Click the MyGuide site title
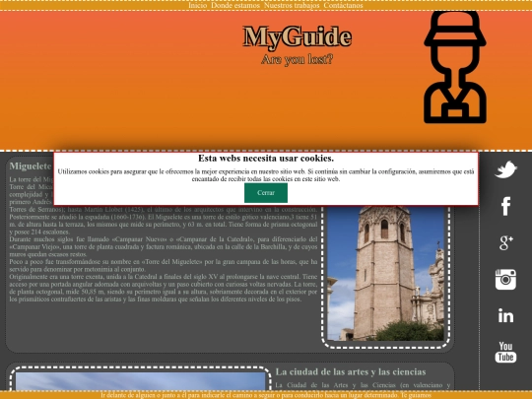Viewport: 532px width, 399px height. pos(297,36)
